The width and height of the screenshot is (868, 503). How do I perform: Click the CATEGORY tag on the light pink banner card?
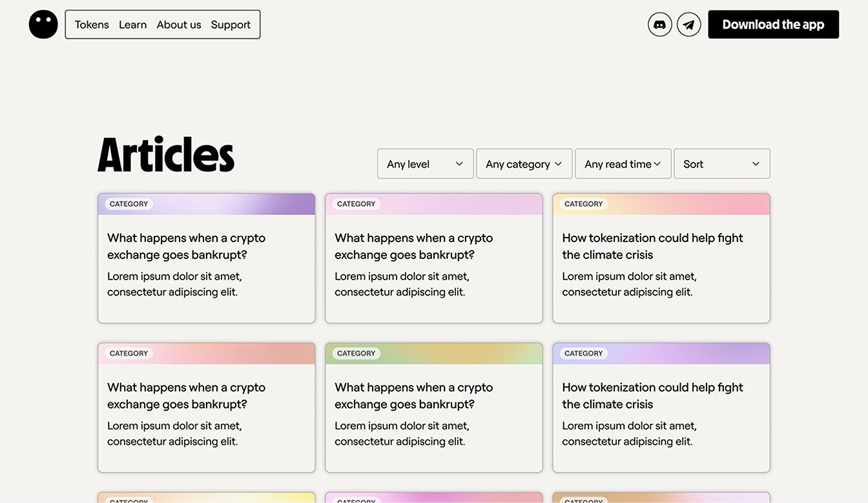click(356, 204)
